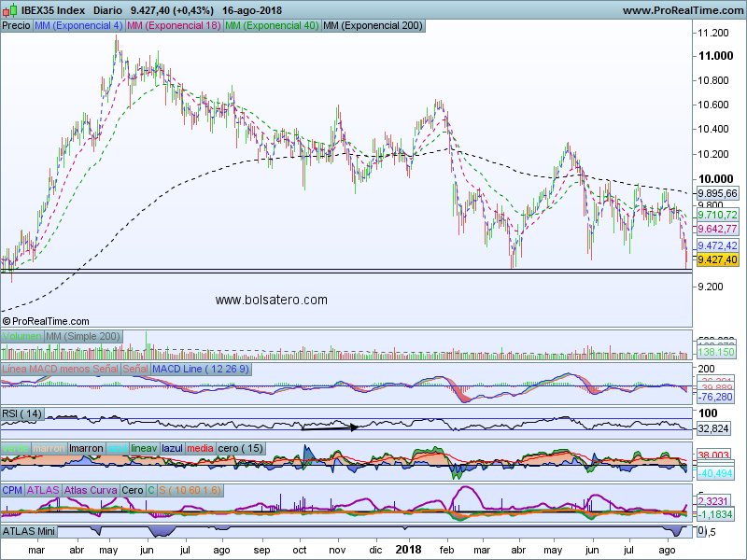Click the Línea MACD menos Señal label
747x560 pixels.
click(61, 371)
